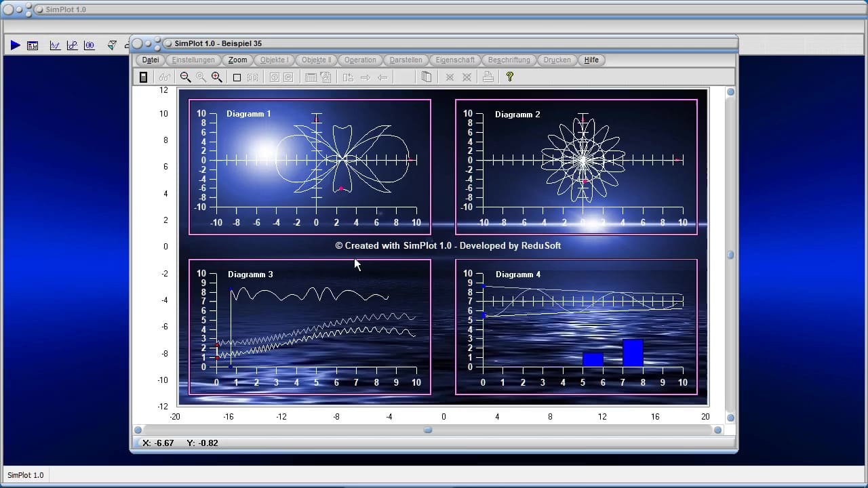Click the vertical scrollbar top end button
This screenshot has width=868, height=488.
[x=730, y=92]
